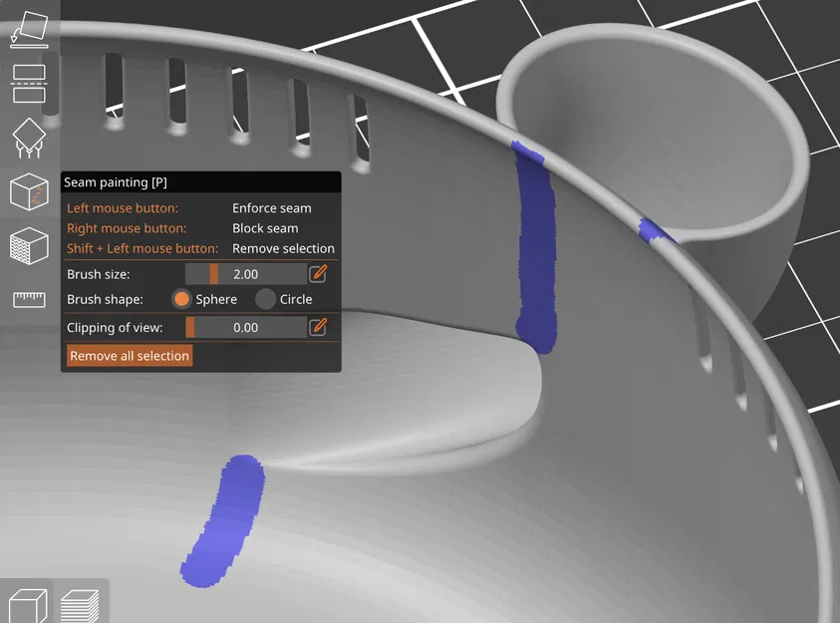Select the Sphere brush shape
The image size is (840, 623).
[181, 299]
